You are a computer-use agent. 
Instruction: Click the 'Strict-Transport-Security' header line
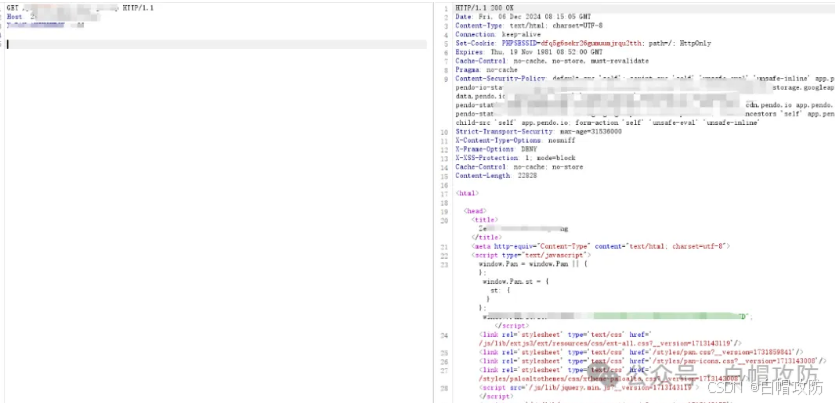point(538,131)
